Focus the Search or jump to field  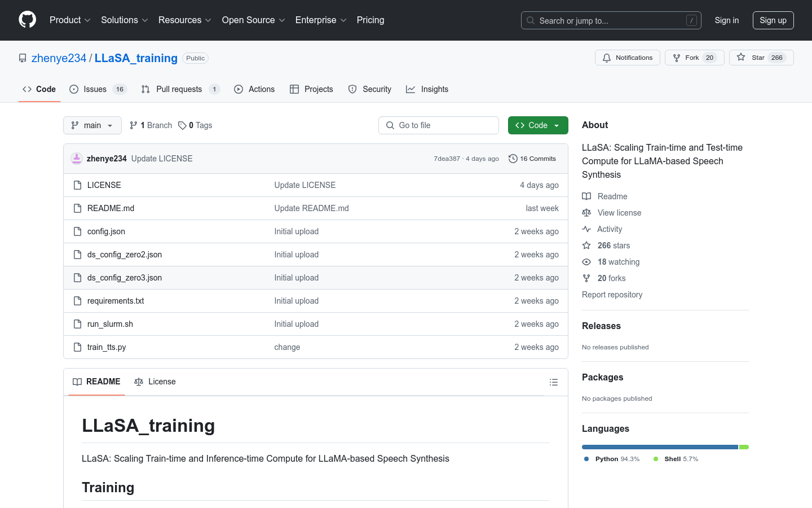[x=611, y=20]
